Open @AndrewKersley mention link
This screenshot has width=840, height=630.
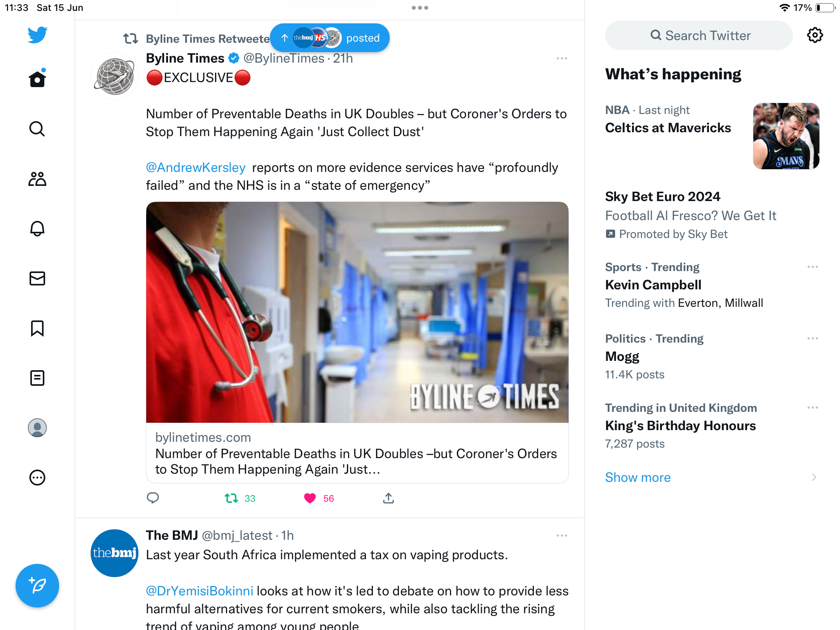pyautogui.click(x=196, y=167)
